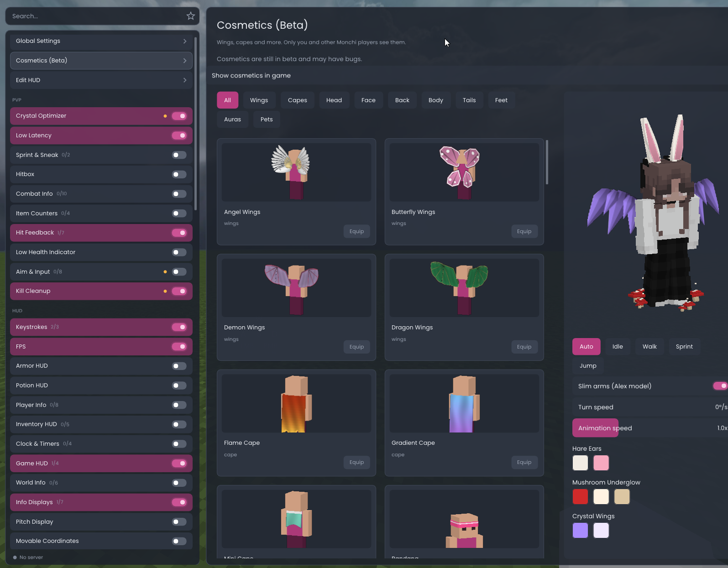Toggle Slim arms (Alex model) switch

tap(720, 386)
